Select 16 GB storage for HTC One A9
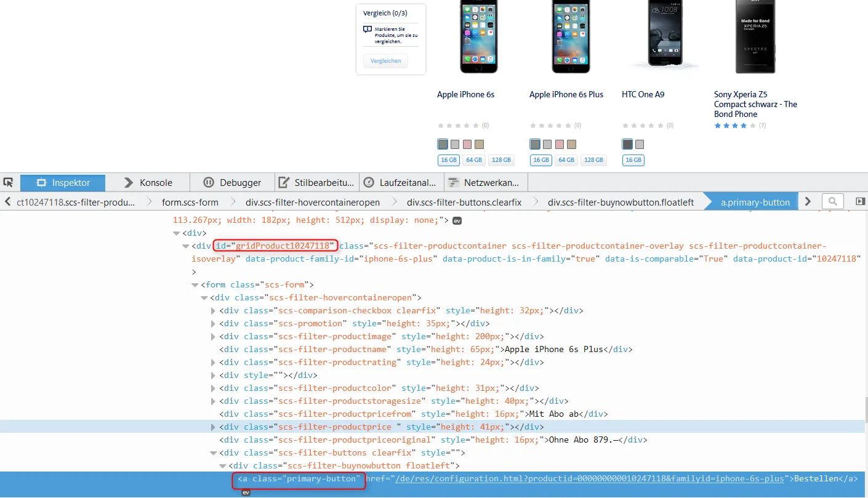This screenshot has height=498, width=868. click(633, 160)
